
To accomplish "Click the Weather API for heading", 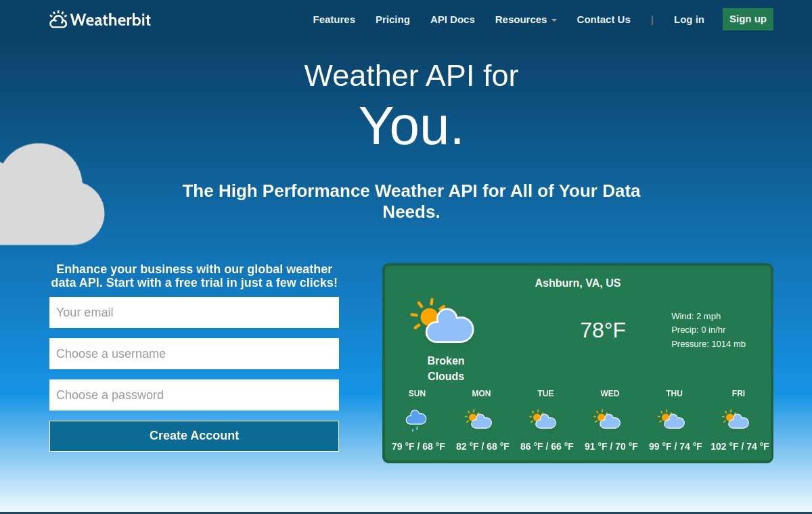I will click(x=411, y=76).
